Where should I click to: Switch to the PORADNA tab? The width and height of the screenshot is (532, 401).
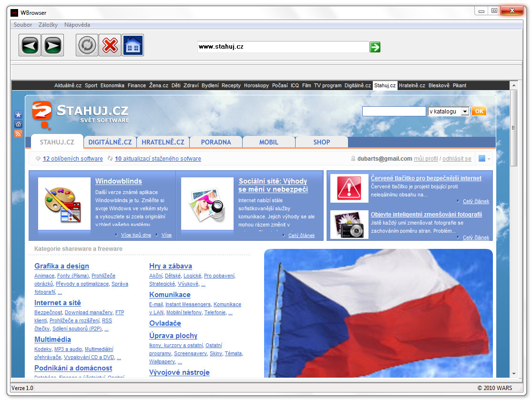click(216, 142)
